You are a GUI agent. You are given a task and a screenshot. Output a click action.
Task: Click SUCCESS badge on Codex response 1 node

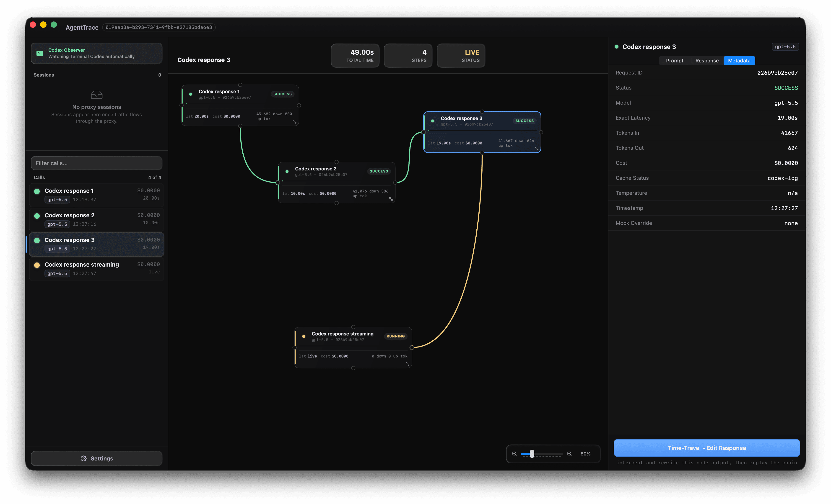tap(282, 94)
